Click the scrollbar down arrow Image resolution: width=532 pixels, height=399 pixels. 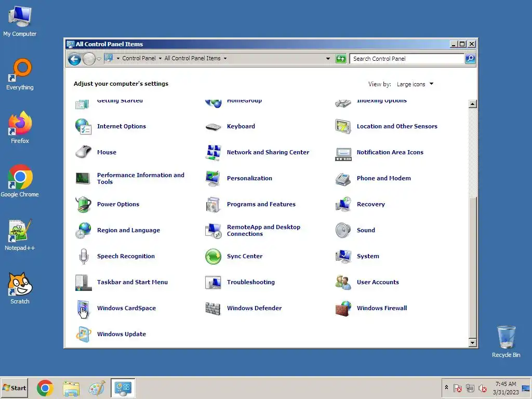point(472,342)
